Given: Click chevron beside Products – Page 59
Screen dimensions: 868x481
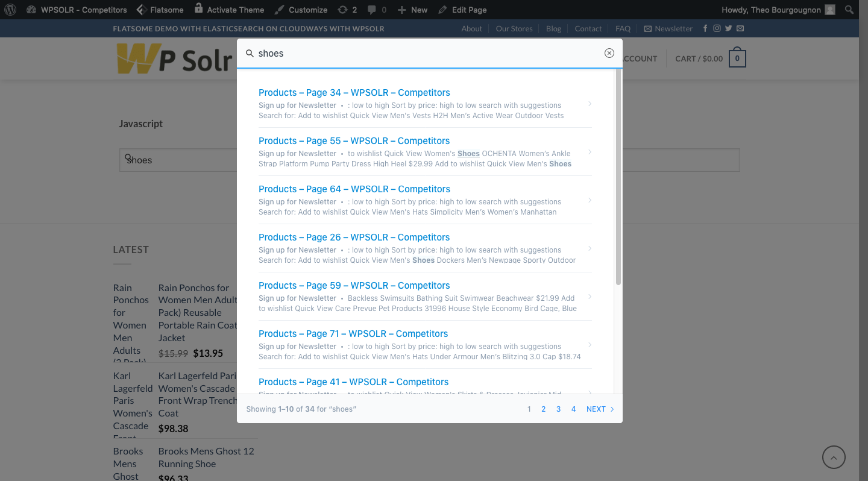Looking at the screenshot, I should [590, 297].
